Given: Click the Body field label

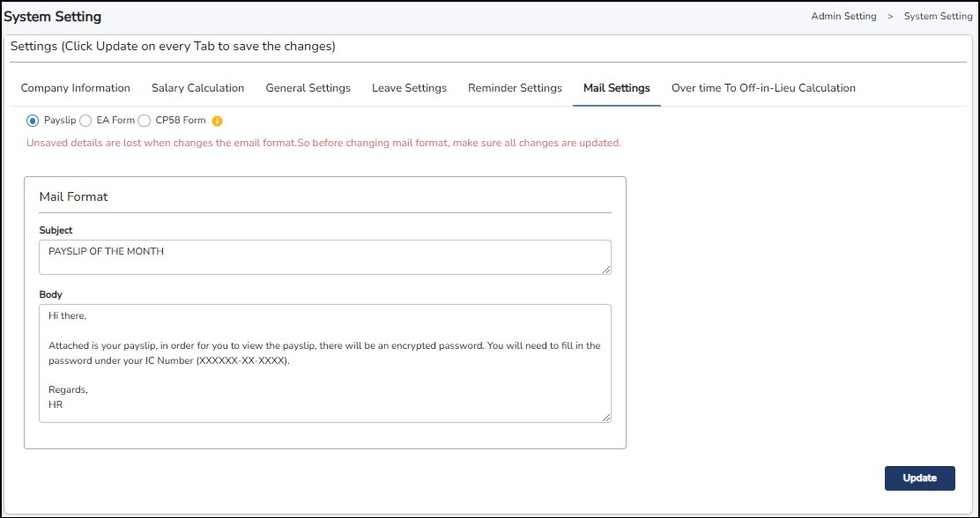Looking at the screenshot, I should pyautogui.click(x=50, y=295).
